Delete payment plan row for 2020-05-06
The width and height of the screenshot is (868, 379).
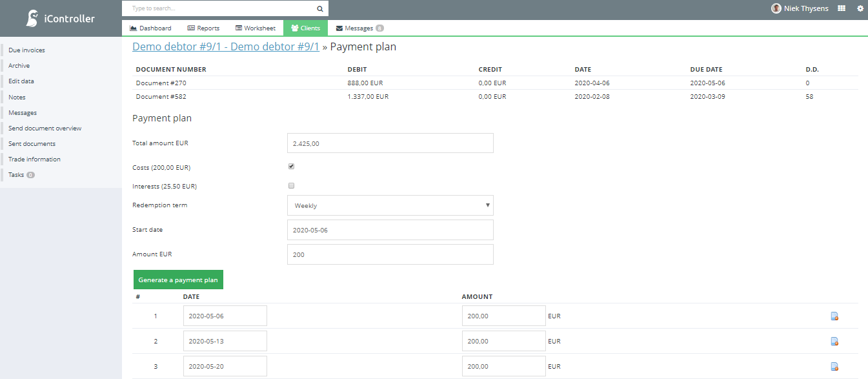point(834,316)
